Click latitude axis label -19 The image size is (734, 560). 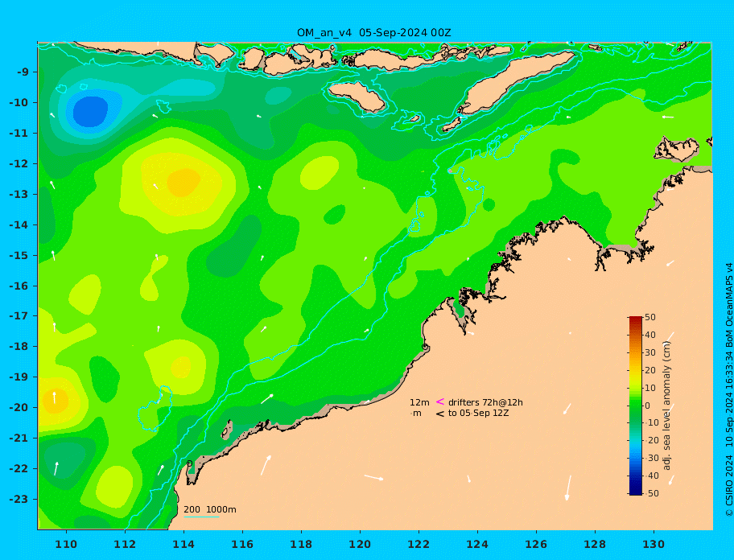tap(19, 377)
